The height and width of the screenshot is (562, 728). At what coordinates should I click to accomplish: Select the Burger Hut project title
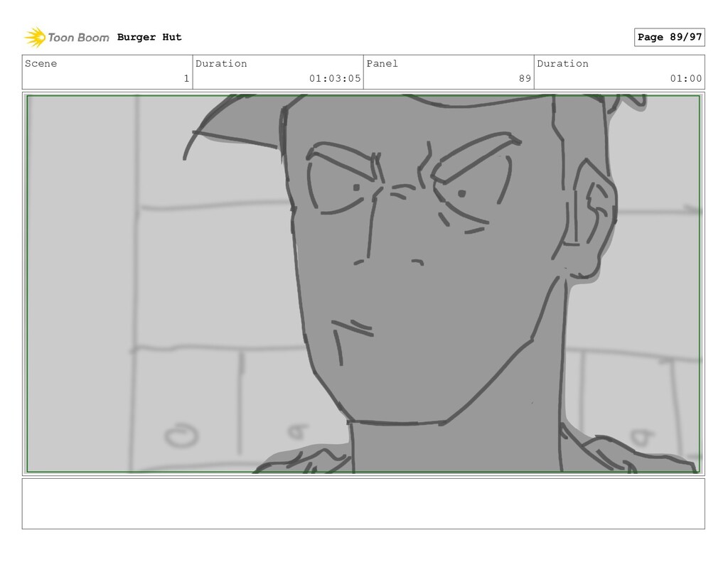click(x=149, y=37)
